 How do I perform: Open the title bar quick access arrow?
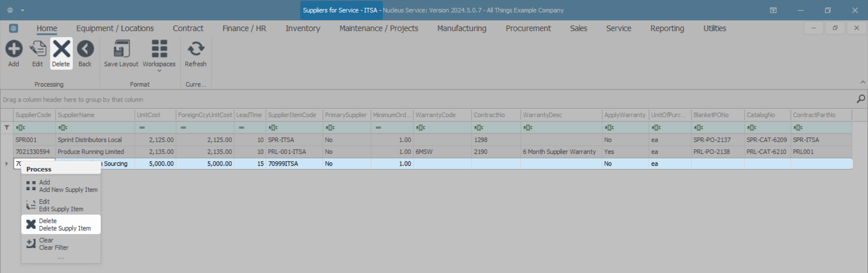pyautogui.click(x=23, y=10)
